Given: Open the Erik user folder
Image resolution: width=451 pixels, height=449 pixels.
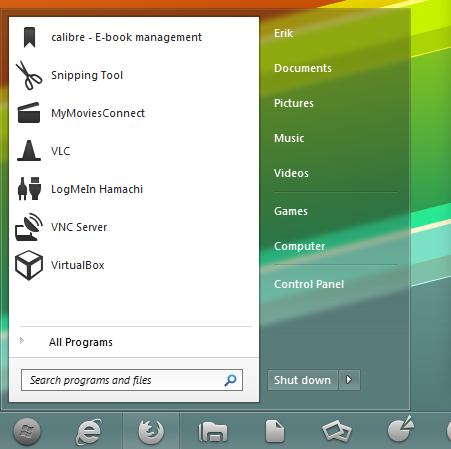Looking at the screenshot, I should click(283, 33).
